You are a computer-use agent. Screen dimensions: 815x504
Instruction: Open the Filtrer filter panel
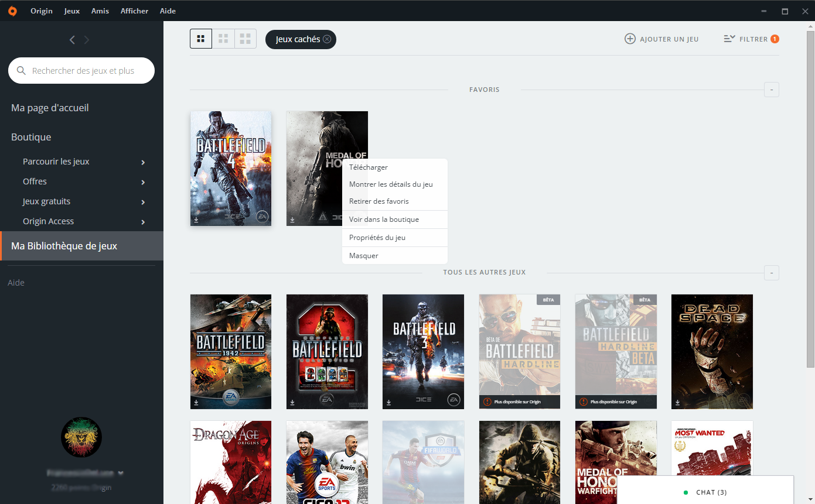751,39
